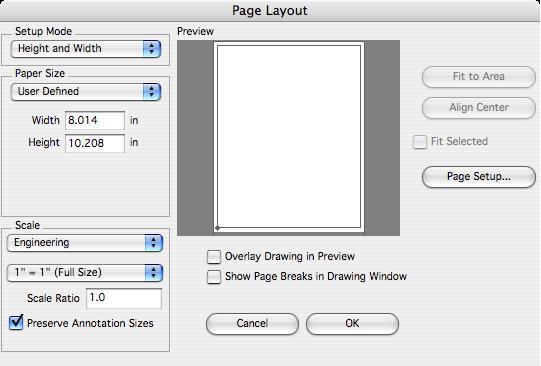Click the blue arrows on Setup Mode popup
Image resolution: width=541 pixels, height=366 pixels.
pyautogui.click(x=151, y=49)
